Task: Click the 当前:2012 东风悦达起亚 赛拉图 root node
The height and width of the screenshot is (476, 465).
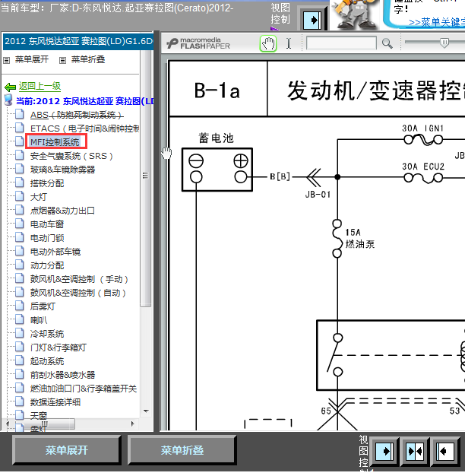Action: point(85,101)
